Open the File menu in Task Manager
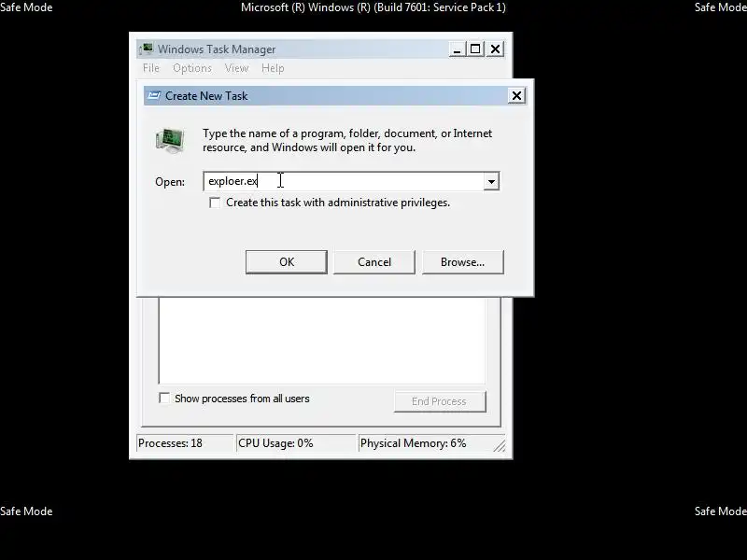This screenshot has width=747, height=560. click(151, 68)
